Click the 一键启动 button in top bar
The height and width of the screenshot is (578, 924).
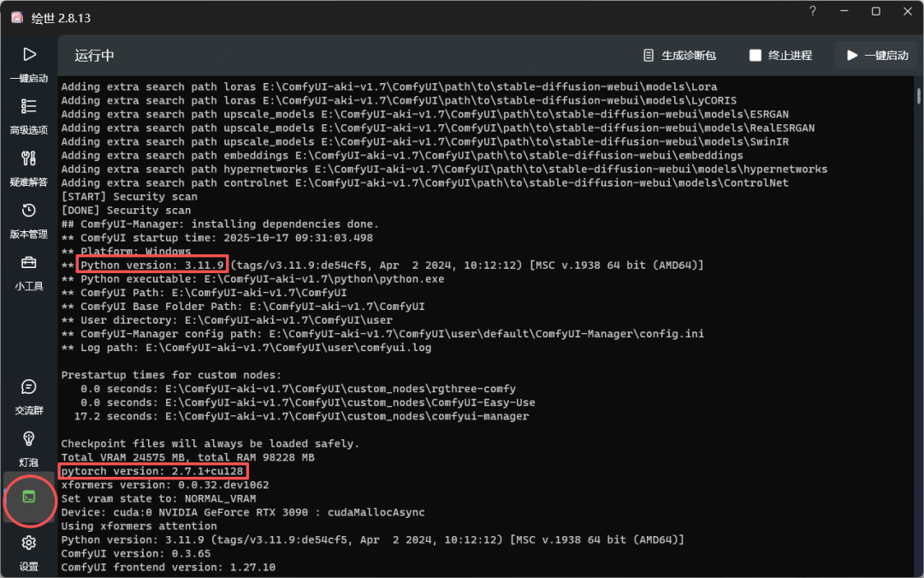pyautogui.click(x=877, y=56)
